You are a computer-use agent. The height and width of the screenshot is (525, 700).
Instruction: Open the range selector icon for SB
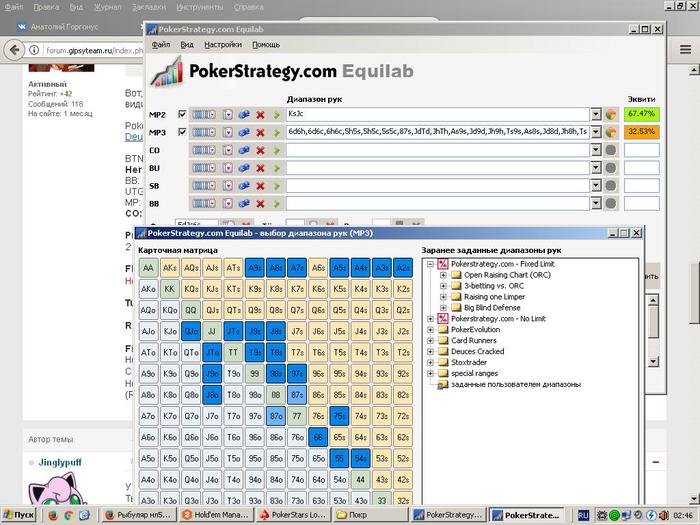(204, 186)
